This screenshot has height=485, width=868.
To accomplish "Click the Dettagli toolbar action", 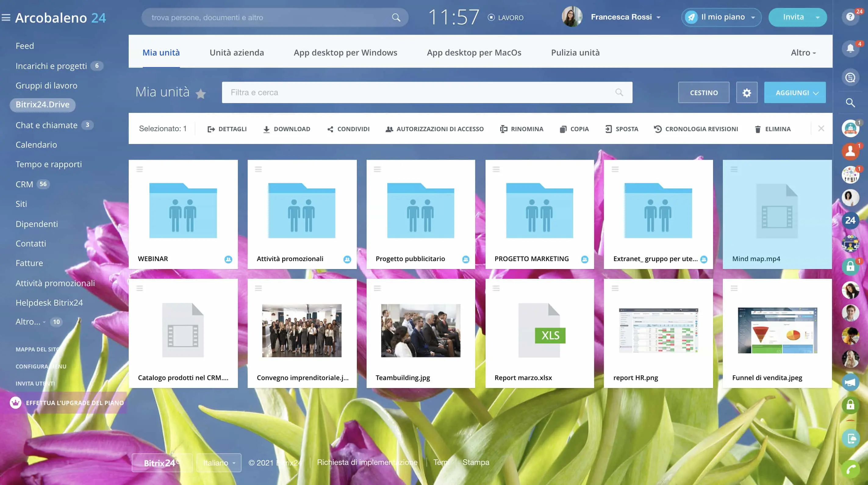I will [227, 129].
